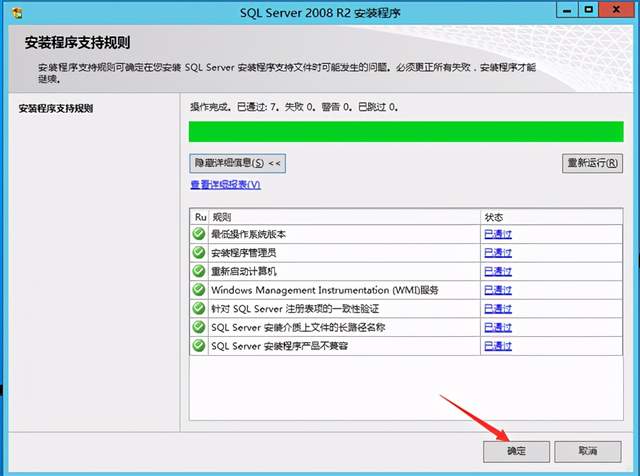Click green check icon for 重新启动计算机
The height and width of the screenshot is (476, 640).
tap(199, 271)
